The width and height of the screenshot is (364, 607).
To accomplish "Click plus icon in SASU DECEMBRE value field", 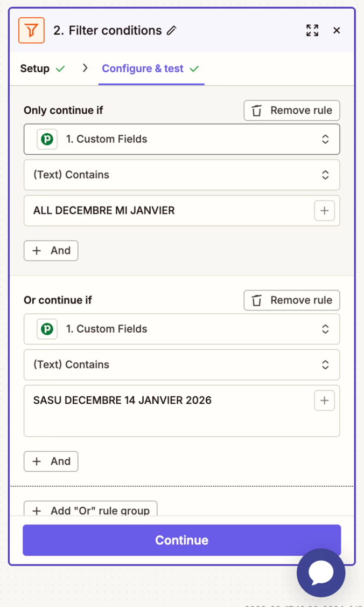I will pyautogui.click(x=324, y=401).
